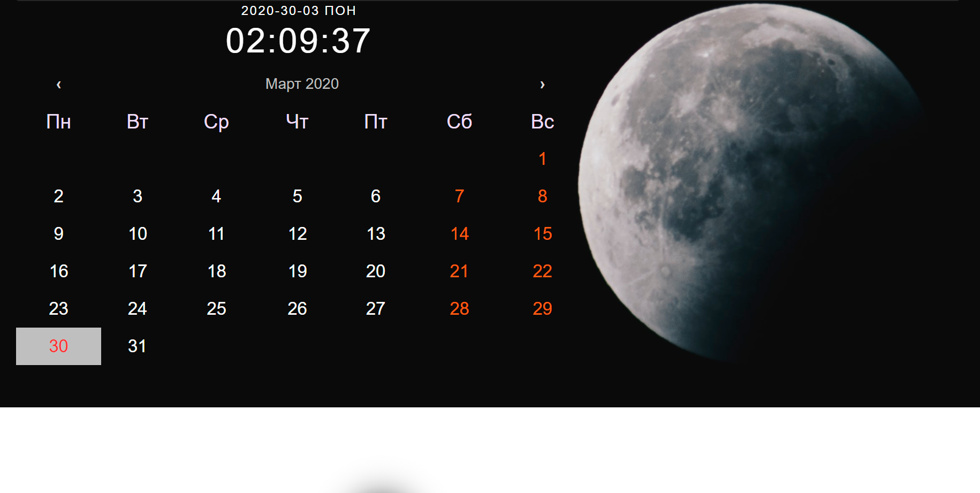Screen dimensions: 980x493
Task: Click date 12 under Чт
Action: (297, 234)
